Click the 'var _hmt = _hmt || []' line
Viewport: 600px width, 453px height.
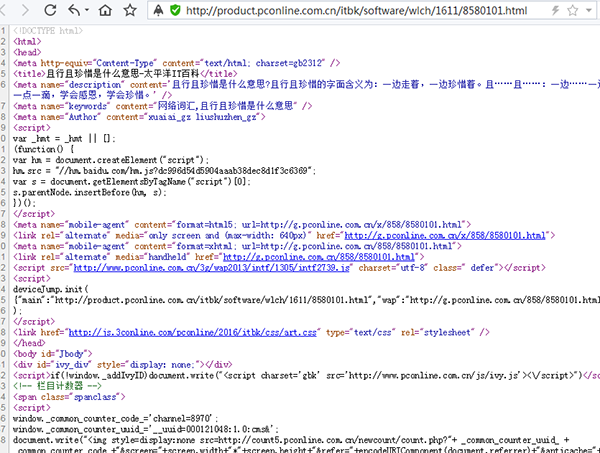click(64, 139)
